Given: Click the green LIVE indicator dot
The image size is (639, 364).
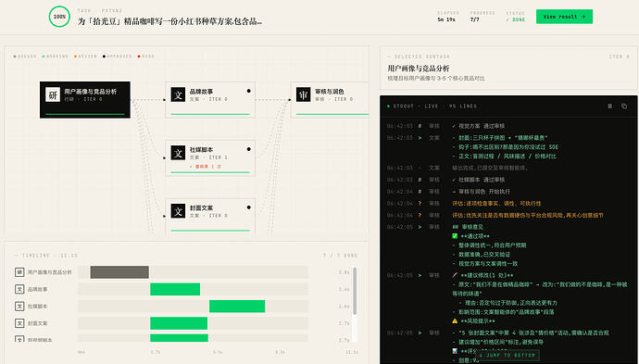Looking at the screenshot, I should (388, 106).
